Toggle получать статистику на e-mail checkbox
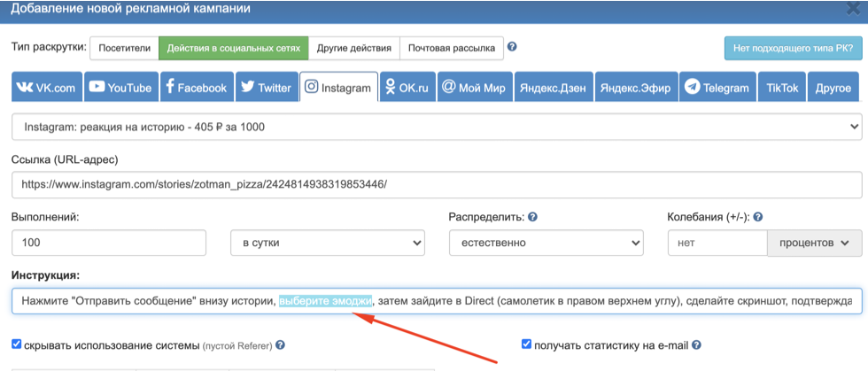Viewport: 868px width, 371px height. (x=527, y=344)
